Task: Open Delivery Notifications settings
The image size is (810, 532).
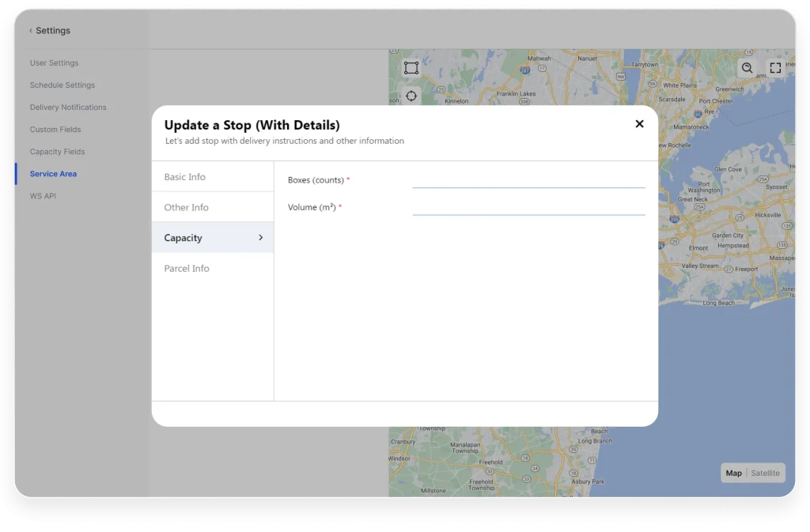Action: tap(68, 108)
